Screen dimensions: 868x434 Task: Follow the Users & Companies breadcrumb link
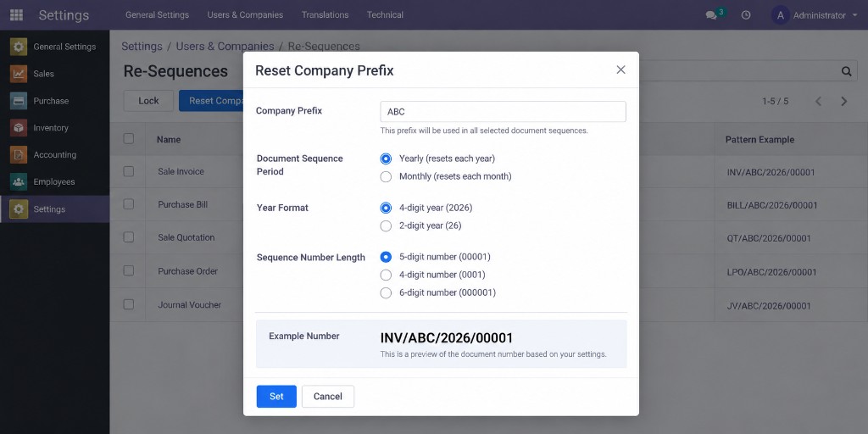coord(225,46)
